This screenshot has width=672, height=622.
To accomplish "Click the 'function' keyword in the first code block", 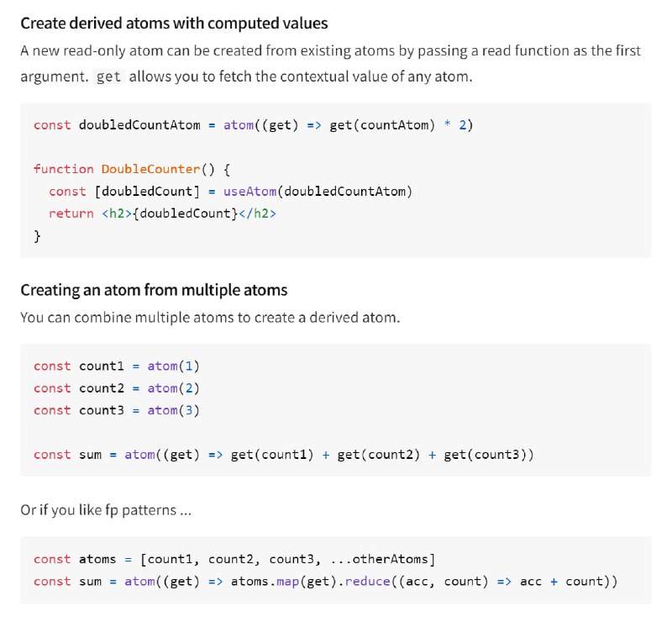I will 64,169.
